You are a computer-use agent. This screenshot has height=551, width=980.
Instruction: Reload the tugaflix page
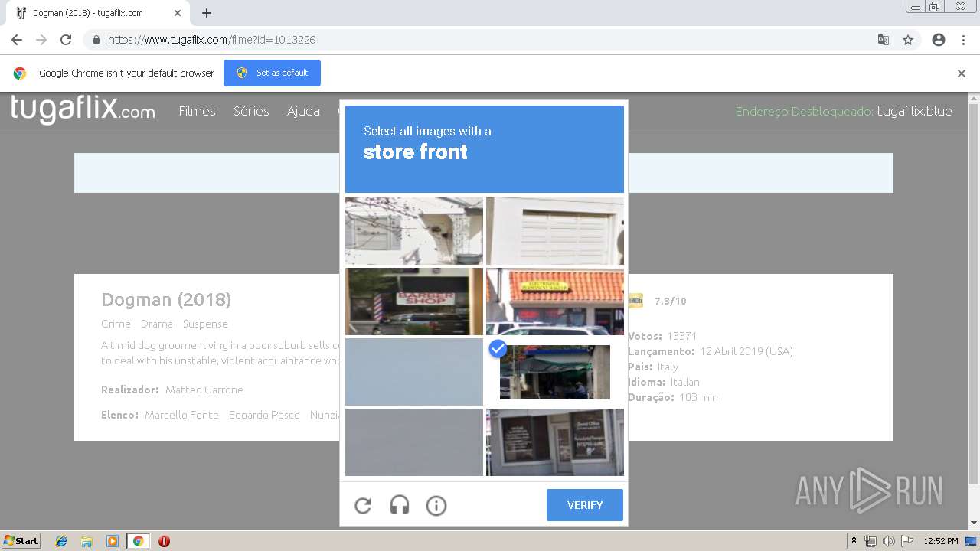coord(66,40)
